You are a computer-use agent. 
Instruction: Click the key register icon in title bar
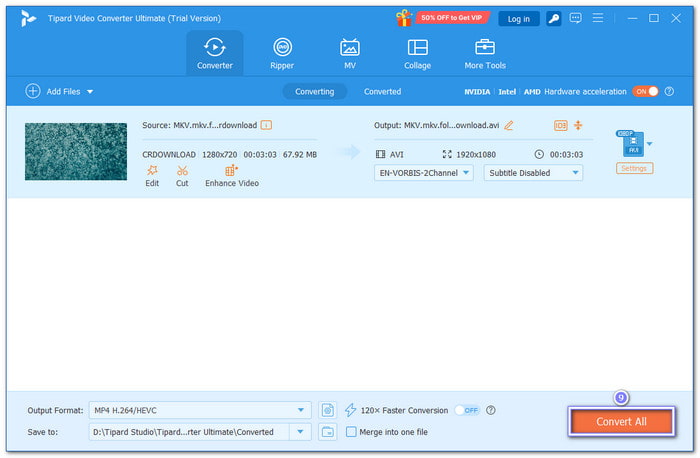point(554,18)
